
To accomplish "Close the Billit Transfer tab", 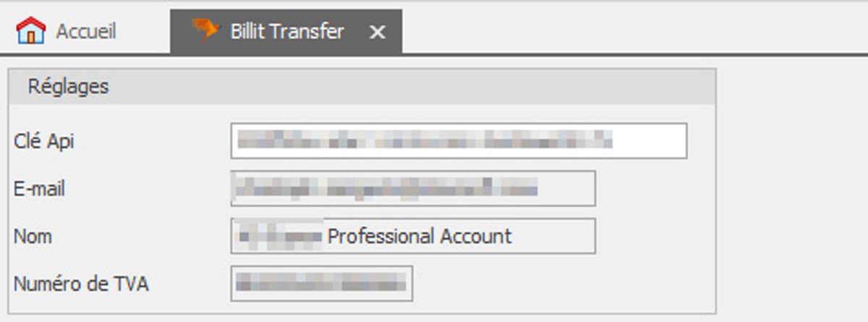I will [x=377, y=33].
